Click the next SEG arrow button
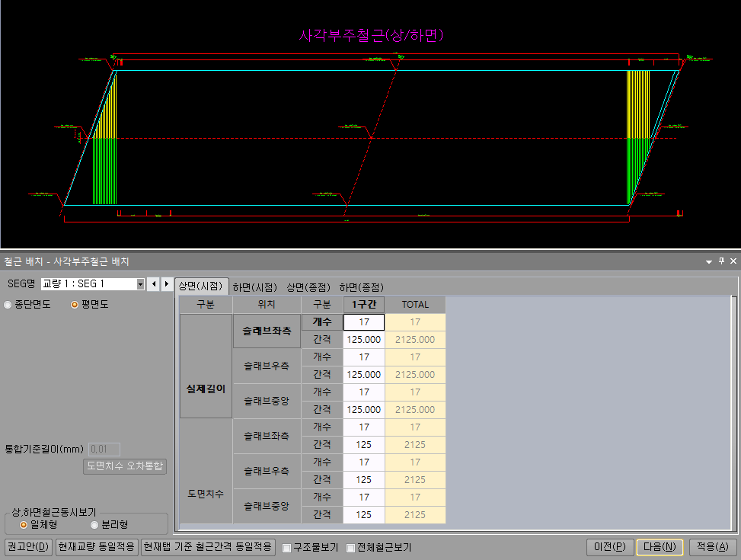 click(166, 283)
